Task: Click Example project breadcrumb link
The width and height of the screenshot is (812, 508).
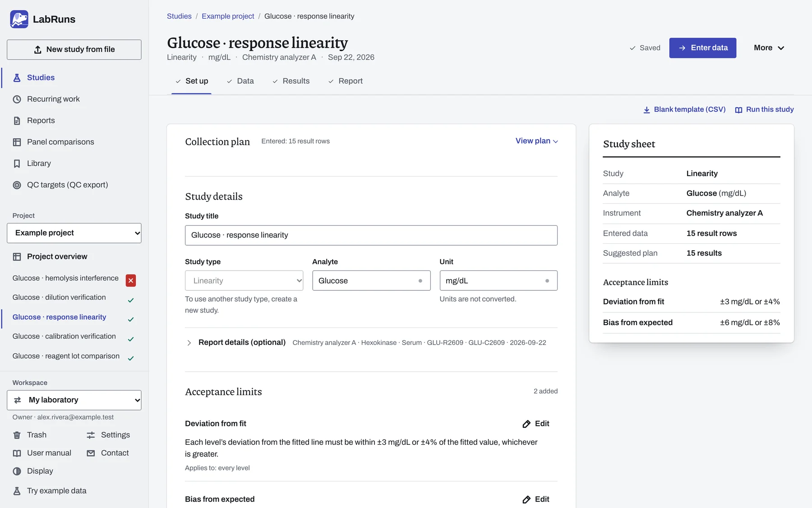Action: [228, 16]
